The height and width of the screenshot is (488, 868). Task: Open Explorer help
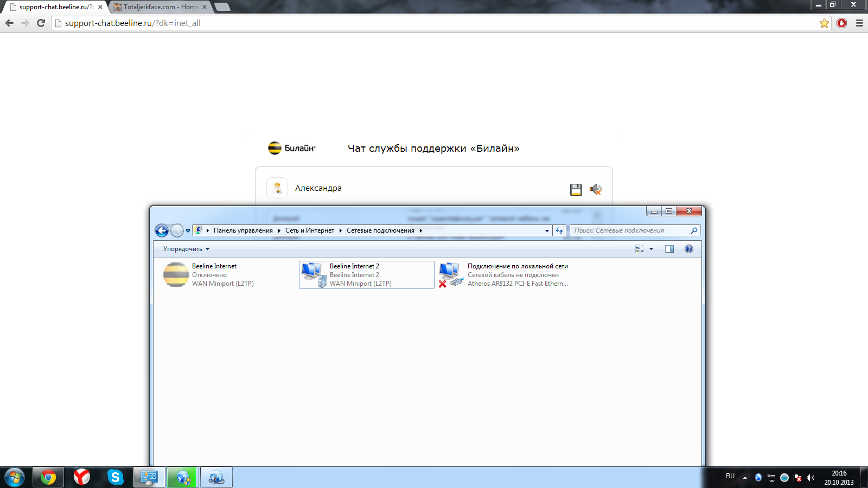(689, 249)
